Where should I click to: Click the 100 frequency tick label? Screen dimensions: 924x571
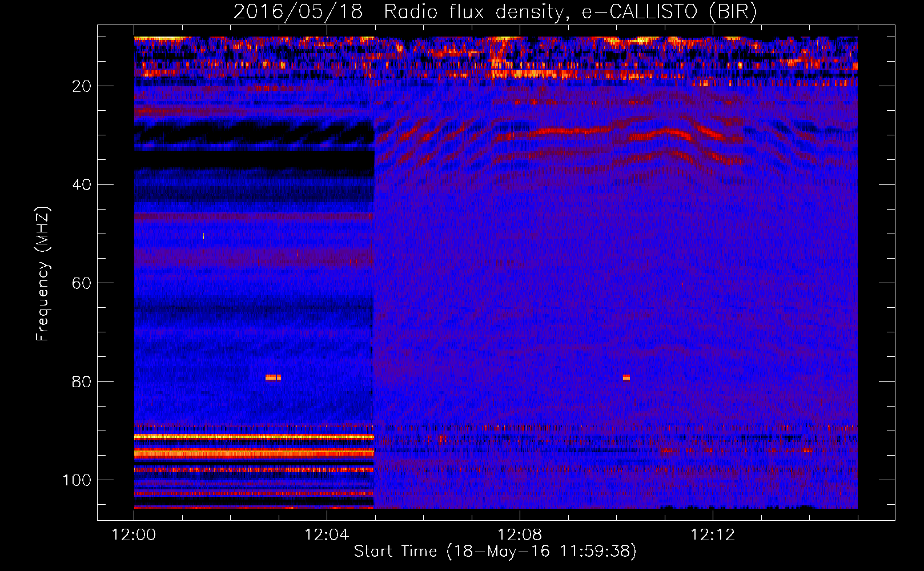(77, 480)
